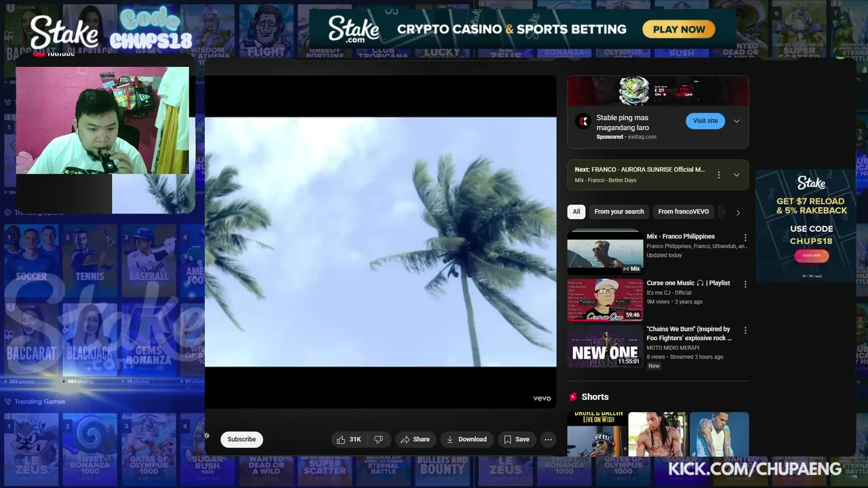Image resolution: width=868 pixels, height=488 pixels.
Task: Open the third short thumbnail on the right
Action: tap(719, 434)
